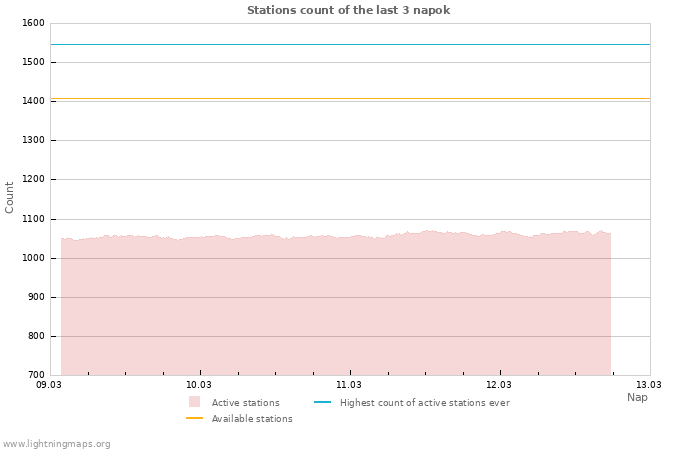700x450 pixels.
Task: Click the 800 y-axis value
Action: [36, 336]
